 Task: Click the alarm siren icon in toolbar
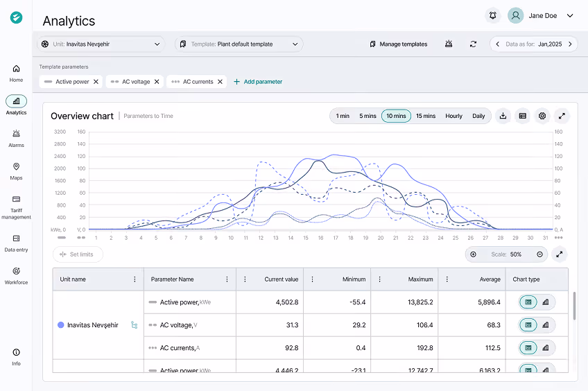coord(449,44)
